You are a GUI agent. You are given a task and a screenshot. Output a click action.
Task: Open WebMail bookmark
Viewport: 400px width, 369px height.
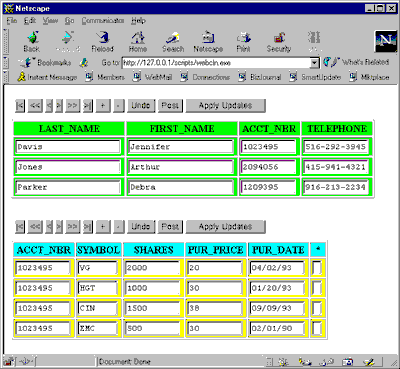pyautogui.click(x=152, y=77)
